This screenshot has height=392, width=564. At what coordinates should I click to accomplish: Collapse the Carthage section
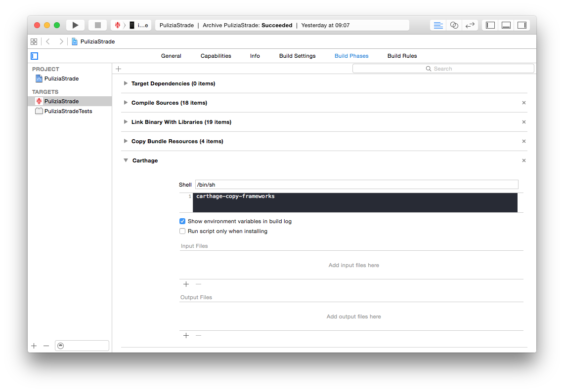tap(126, 160)
